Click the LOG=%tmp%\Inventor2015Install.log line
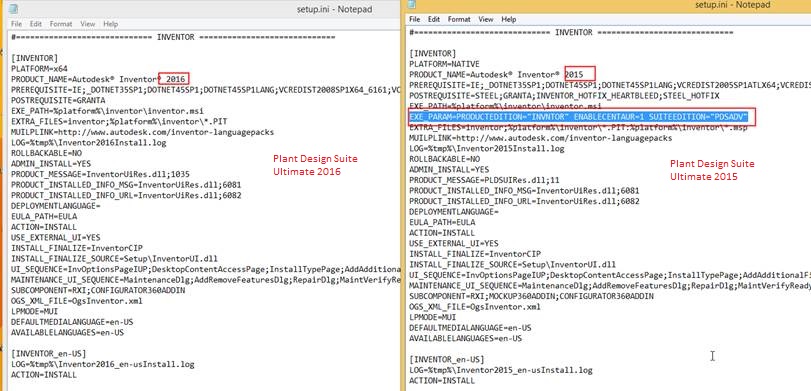The width and height of the screenshot is (811, 391). [x=487, y=148]
